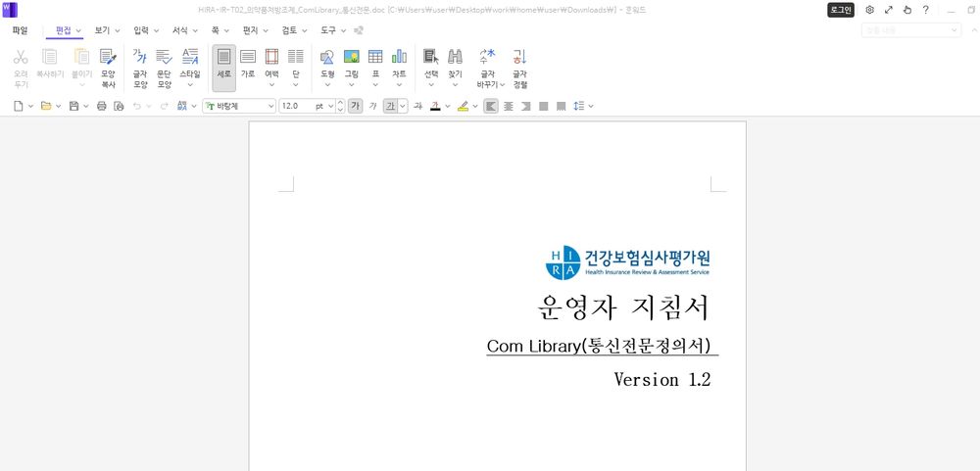This screenshot has width=980, height=471.
Task: Select the 편집 edit tab
Action: point(65,30)
